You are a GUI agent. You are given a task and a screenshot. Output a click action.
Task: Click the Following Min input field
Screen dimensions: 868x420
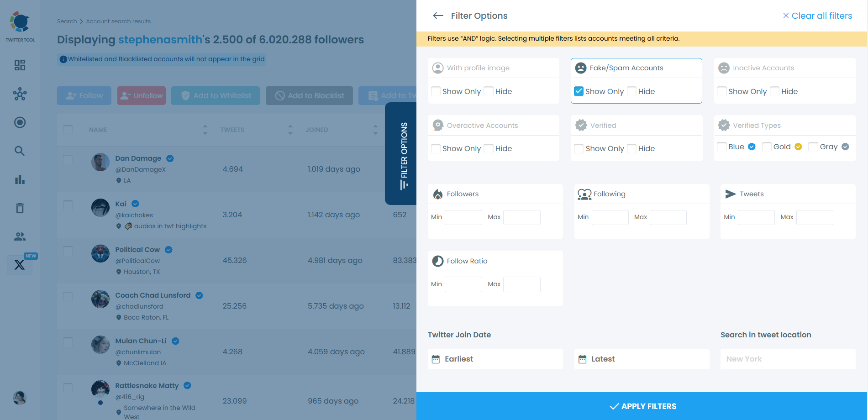(610, 217)
